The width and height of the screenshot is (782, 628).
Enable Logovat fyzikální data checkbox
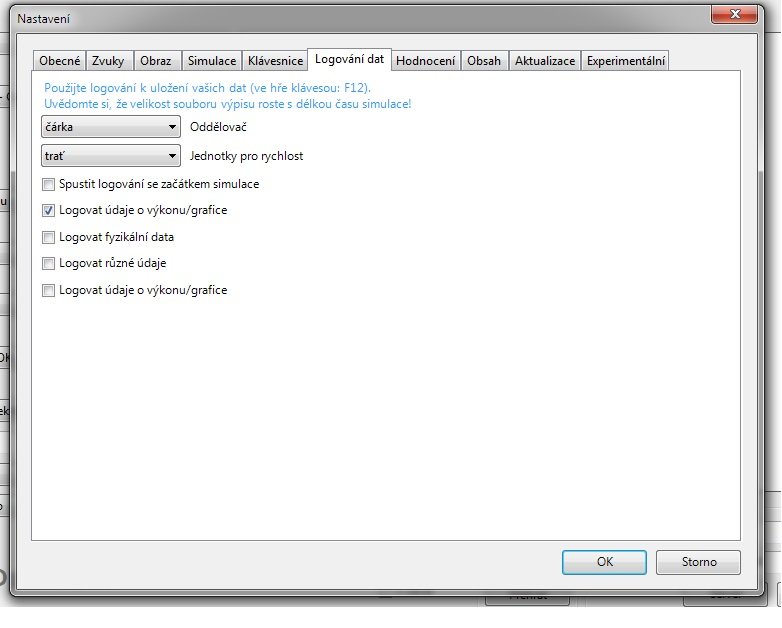coord(49,238)
